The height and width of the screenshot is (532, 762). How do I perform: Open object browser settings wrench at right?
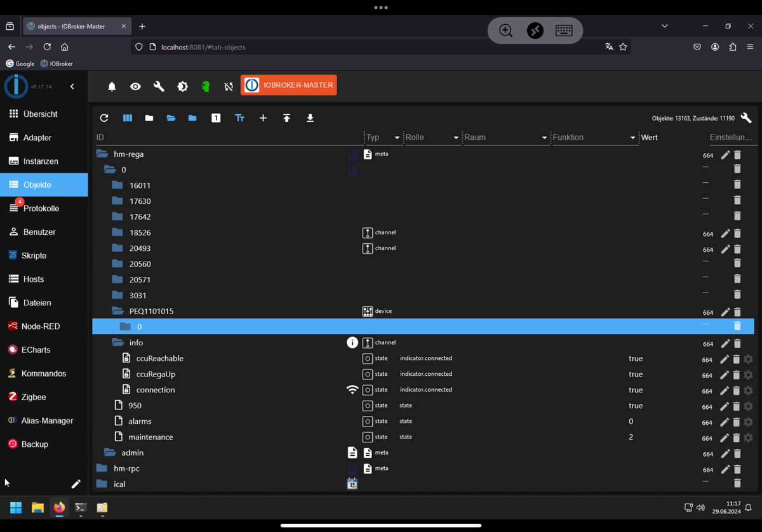(746, 118)
